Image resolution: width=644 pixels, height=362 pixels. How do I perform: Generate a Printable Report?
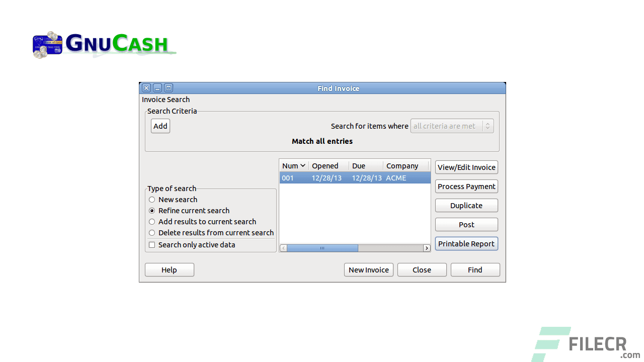point(466,243)
